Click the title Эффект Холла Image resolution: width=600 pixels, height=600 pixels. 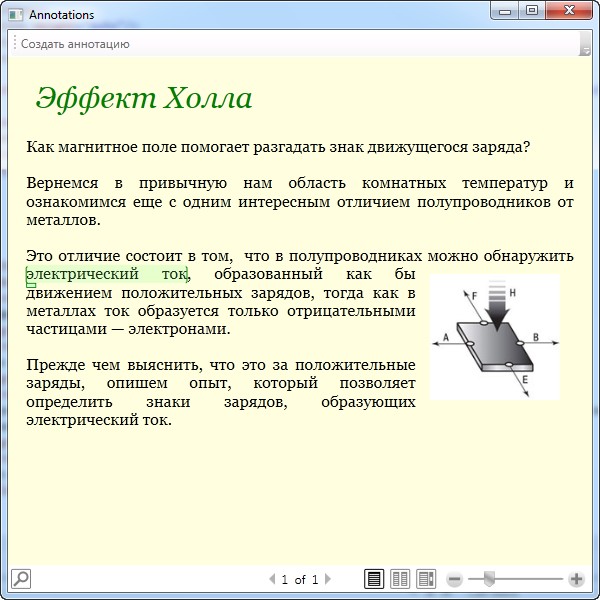pyautogui.click(x=144, y=99)
